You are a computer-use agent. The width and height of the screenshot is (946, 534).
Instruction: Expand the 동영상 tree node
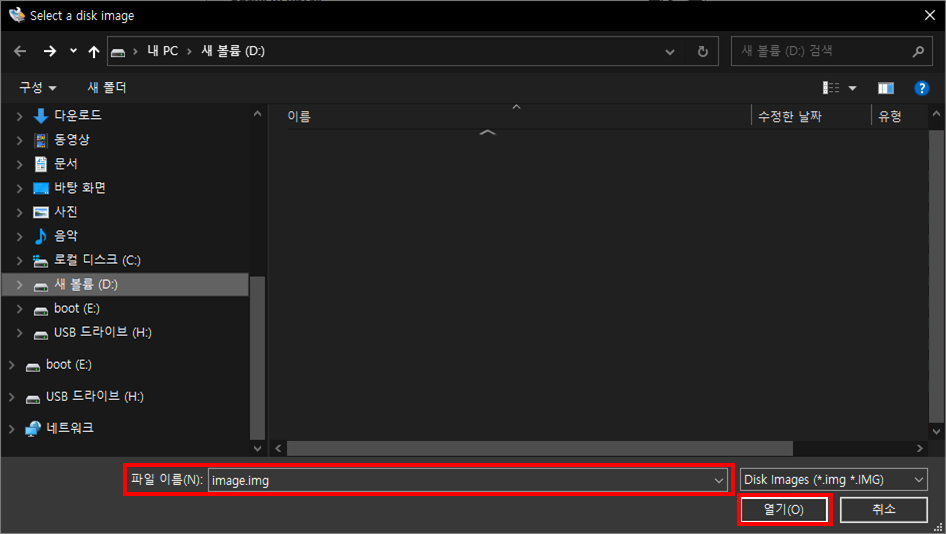click(x=19, y=141)
